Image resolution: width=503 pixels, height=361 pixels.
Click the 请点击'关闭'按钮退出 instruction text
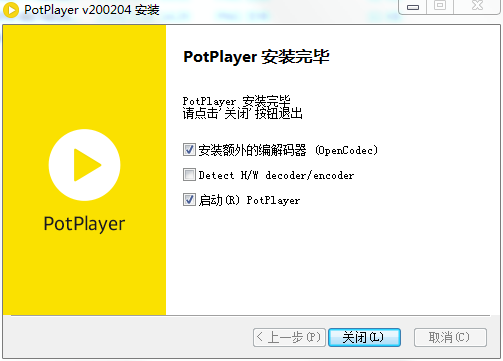(x=243, y=113)
